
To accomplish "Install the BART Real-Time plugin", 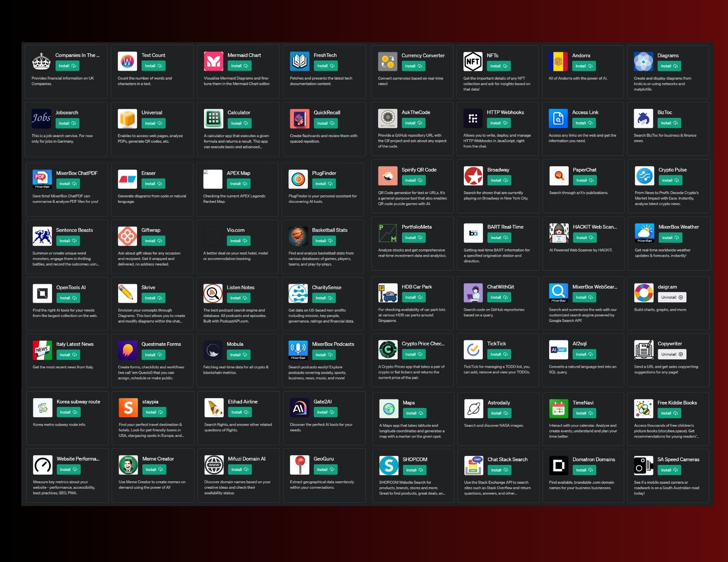I will pos(499,238).
